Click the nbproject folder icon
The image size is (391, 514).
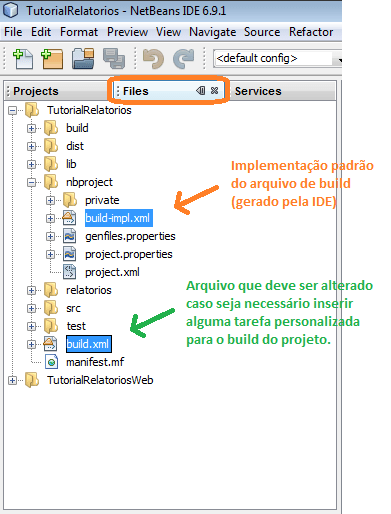click(51, 182)
